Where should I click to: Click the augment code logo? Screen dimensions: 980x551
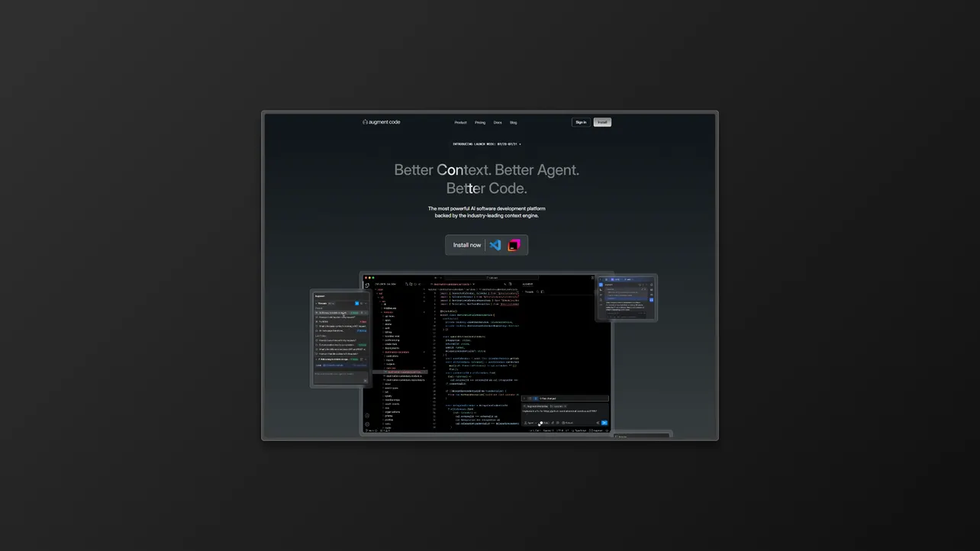point(382,122)
